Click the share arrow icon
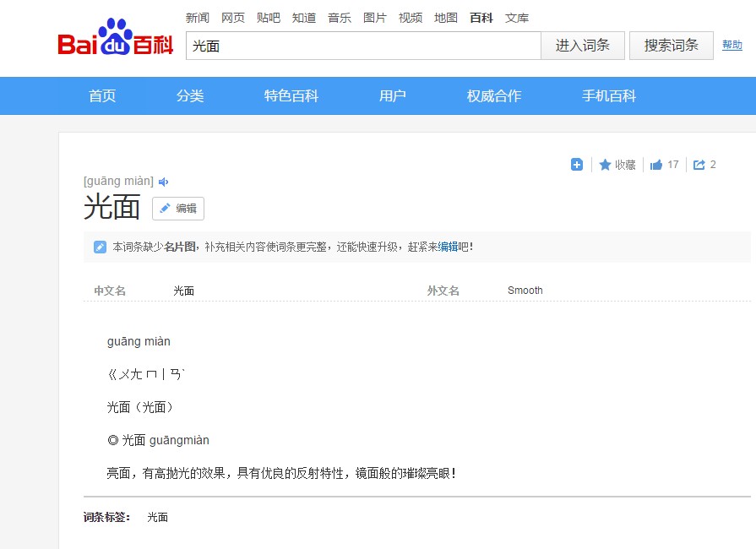This screenshot has height=549, width=756. (x=699, y=165)
